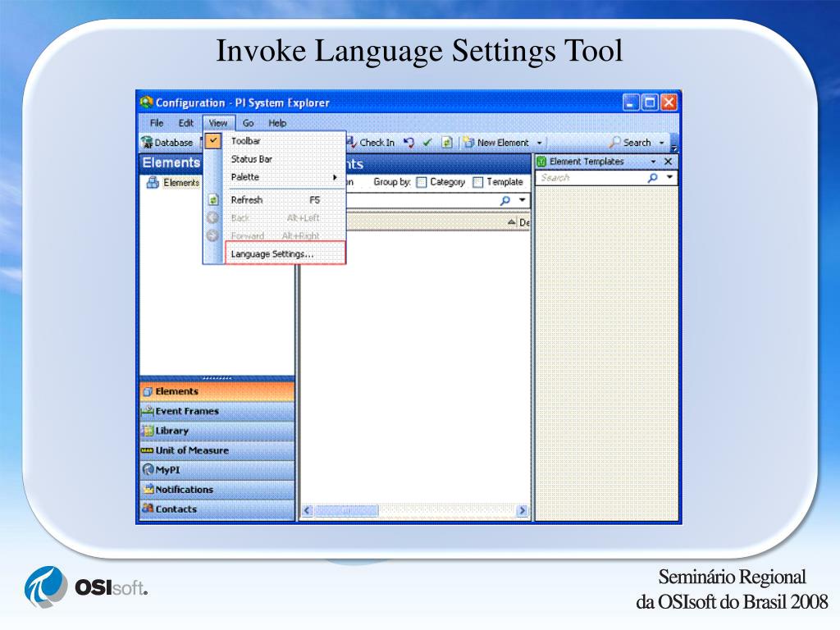
Task: Open the Help menu
Action: [277, 123]
